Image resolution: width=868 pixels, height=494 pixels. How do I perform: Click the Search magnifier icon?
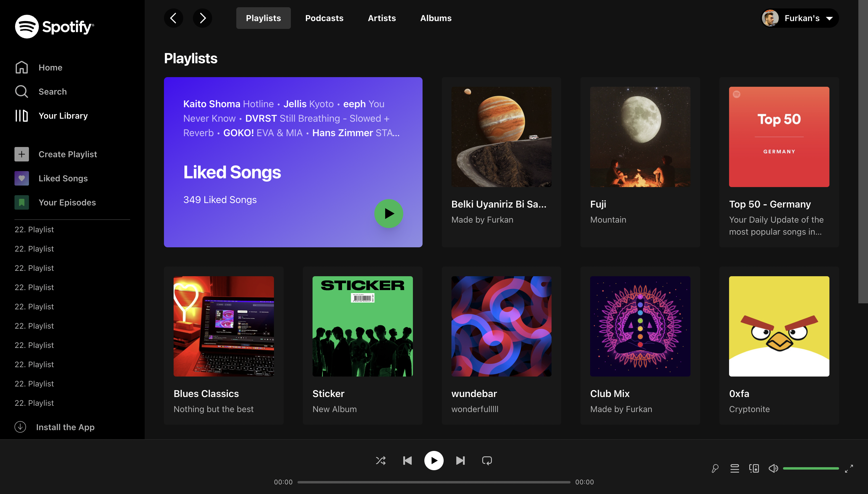point(21,92)
